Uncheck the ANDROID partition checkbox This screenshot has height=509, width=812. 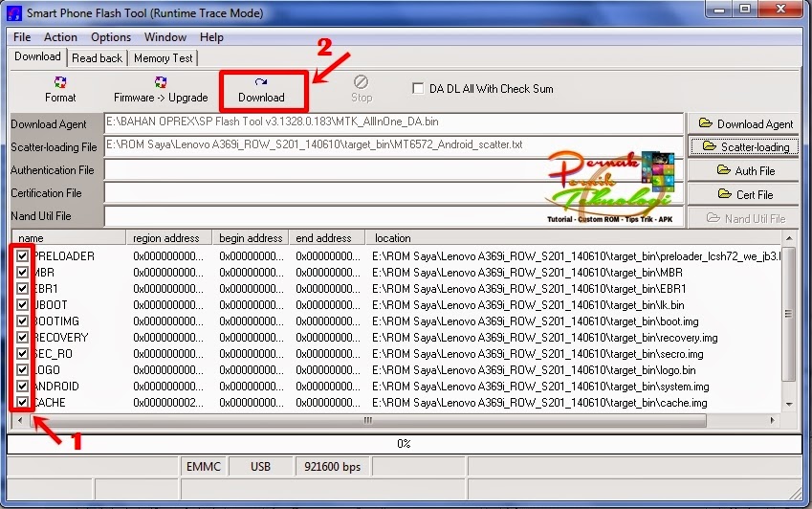22,387
